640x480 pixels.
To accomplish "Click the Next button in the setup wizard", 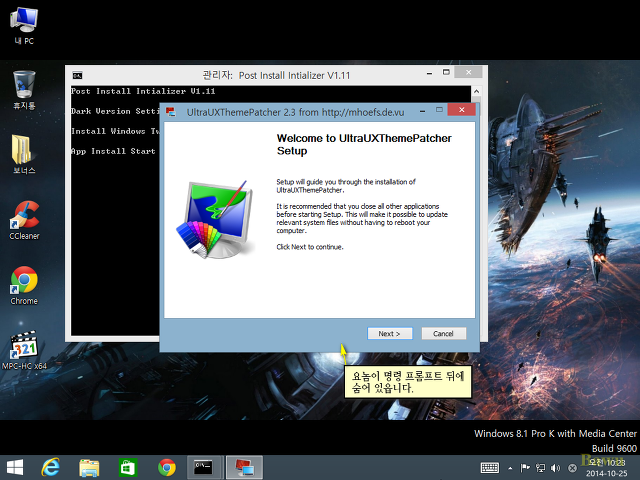I will pyautogui.click(x=389, y=333).
